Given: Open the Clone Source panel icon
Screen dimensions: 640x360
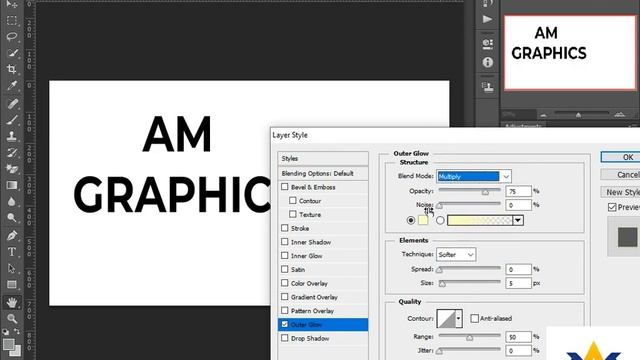Looking at the screenshot, I should click(487, 87).
